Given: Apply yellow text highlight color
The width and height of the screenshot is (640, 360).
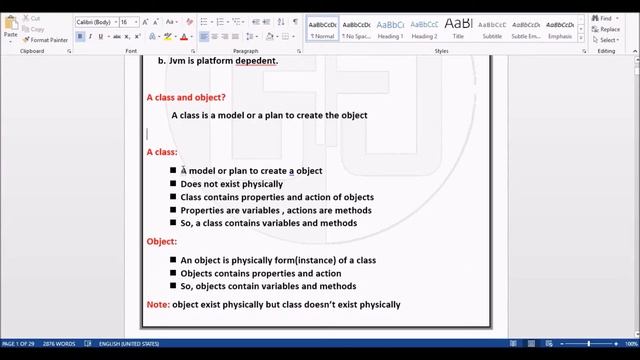Looking at the screenshot, I should coord(168,37).
